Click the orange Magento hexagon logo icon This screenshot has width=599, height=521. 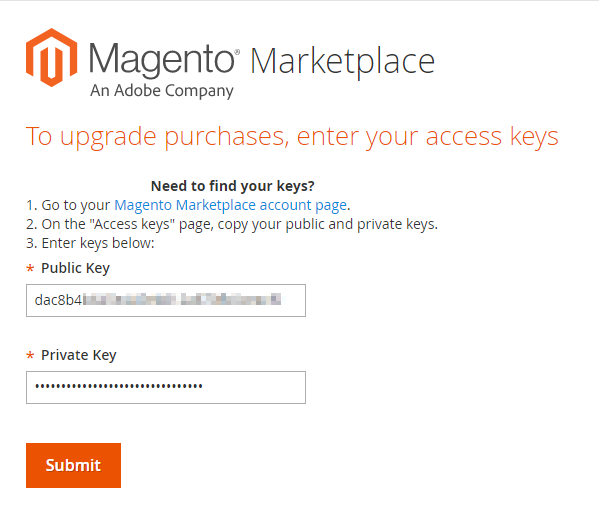point(52,57)
